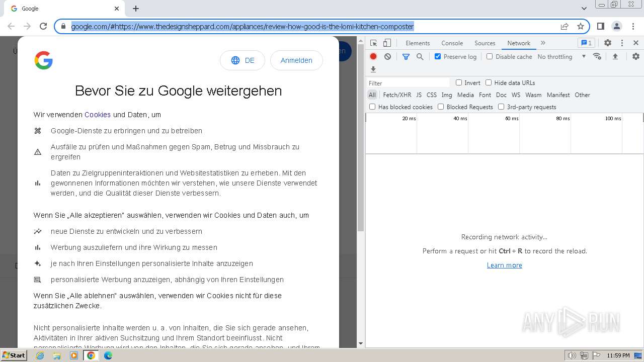Filter requests by Manifest
Image resolution: width=644 pixels, height=362 pixels.
click(x=558, y=95)
